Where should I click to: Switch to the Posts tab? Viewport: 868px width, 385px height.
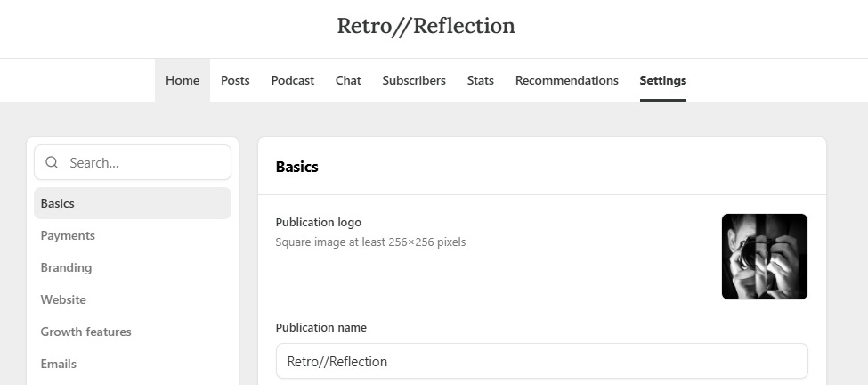tap(235, 80)
